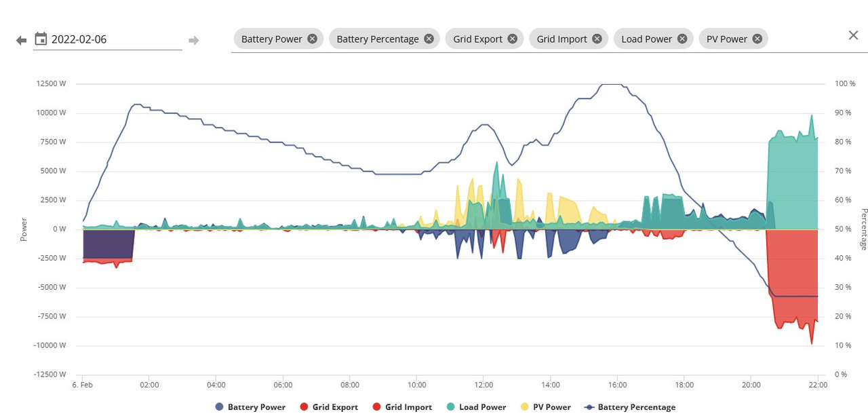Go to previous day with left arrow
Image resolution: width=868 pixels, height=420 pixels.
tap(21, 40)
